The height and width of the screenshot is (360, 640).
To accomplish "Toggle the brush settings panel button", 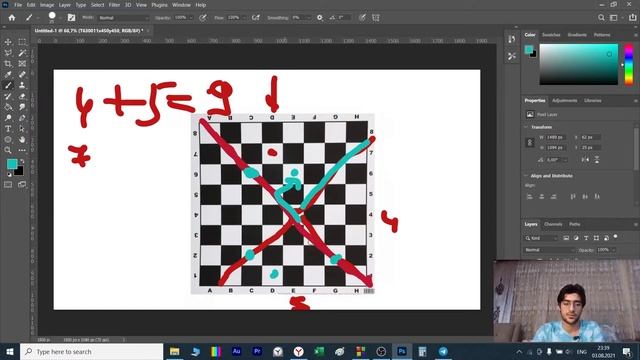I will tap(71, 18).
